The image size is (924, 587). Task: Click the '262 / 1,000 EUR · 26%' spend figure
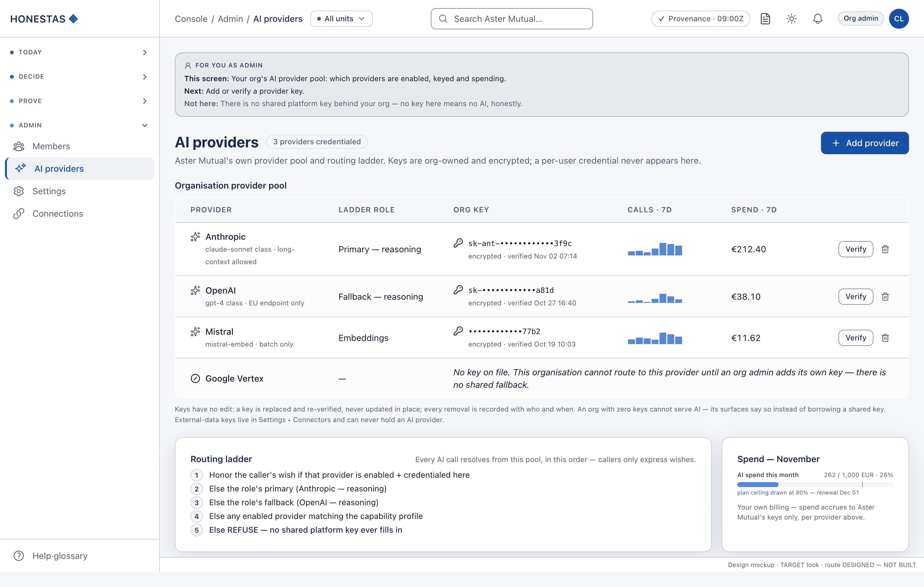(x=858, y=475)
